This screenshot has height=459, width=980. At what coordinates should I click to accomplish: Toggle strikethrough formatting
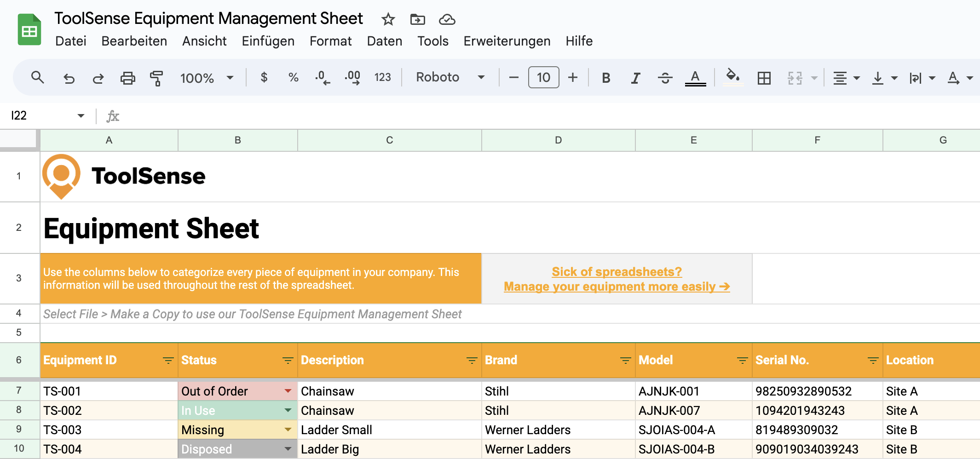[x=665, y=78]
